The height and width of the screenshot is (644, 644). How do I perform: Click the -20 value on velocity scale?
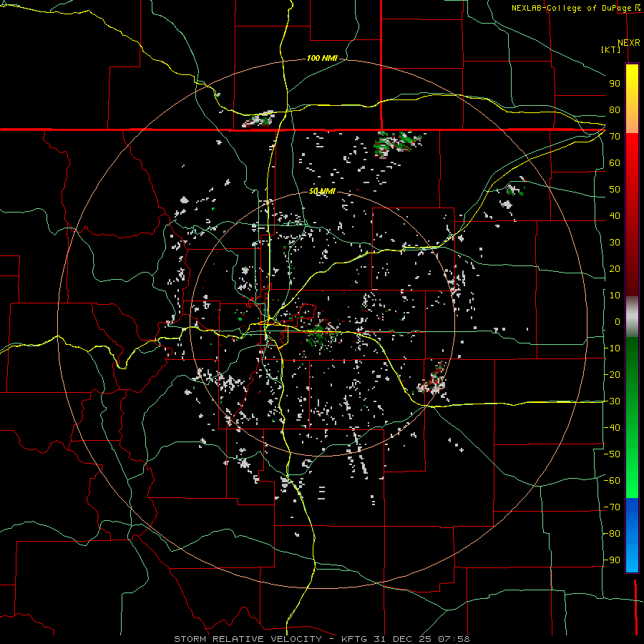(x=612, y=374)
